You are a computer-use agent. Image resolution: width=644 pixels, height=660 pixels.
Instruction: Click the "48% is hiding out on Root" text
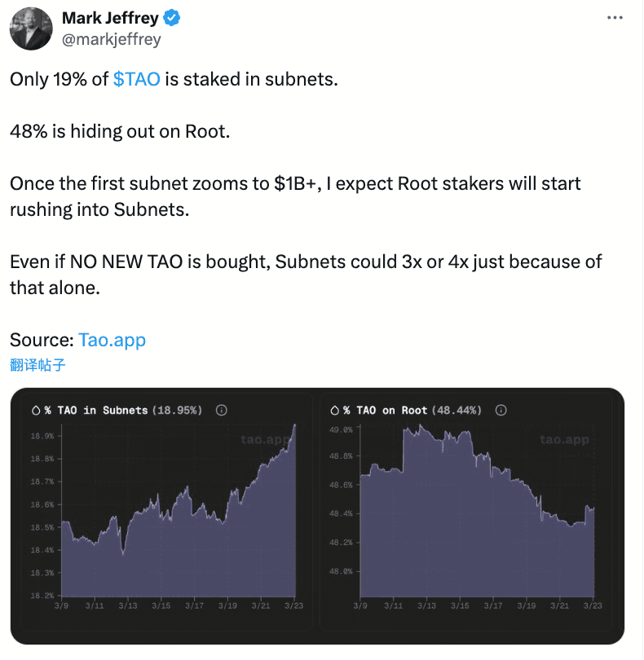tap(120, 131)
